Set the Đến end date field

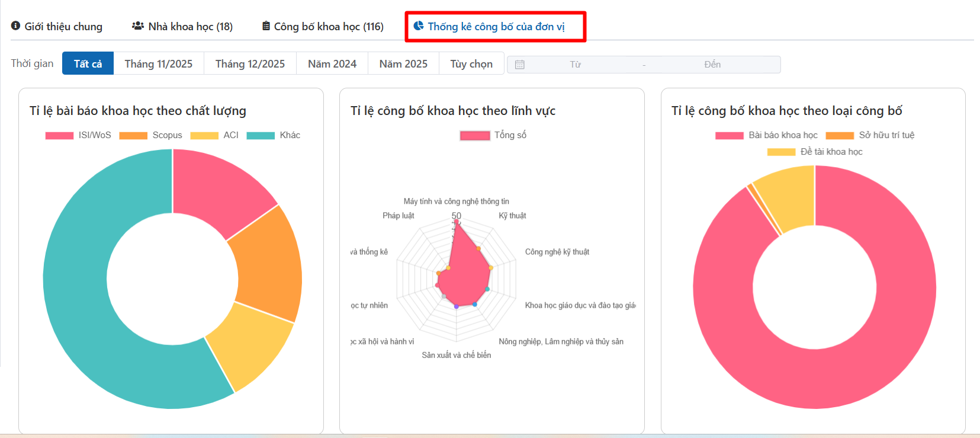712,65
